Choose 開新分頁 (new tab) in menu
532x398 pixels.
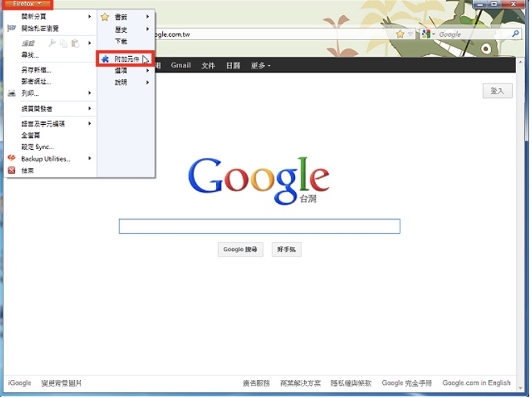coord(34,17)
